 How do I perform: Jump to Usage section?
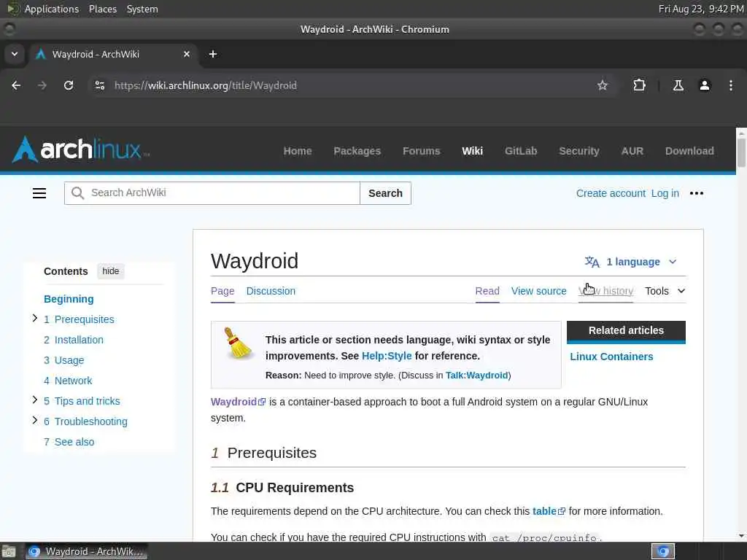click(64, 360)
